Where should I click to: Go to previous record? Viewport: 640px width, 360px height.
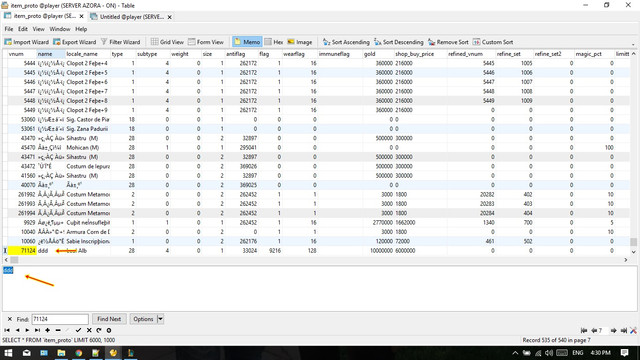point(17,330)
